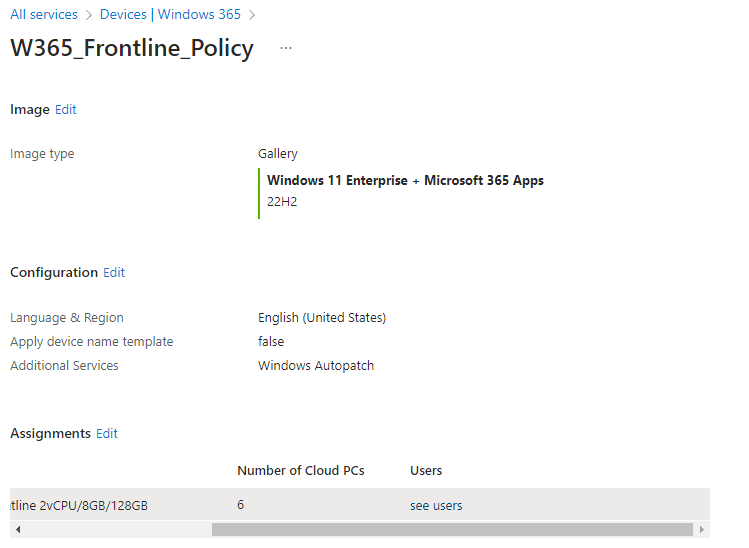Click the Number of Cloud PCs header
749x548 pixels.
[301, 471]
